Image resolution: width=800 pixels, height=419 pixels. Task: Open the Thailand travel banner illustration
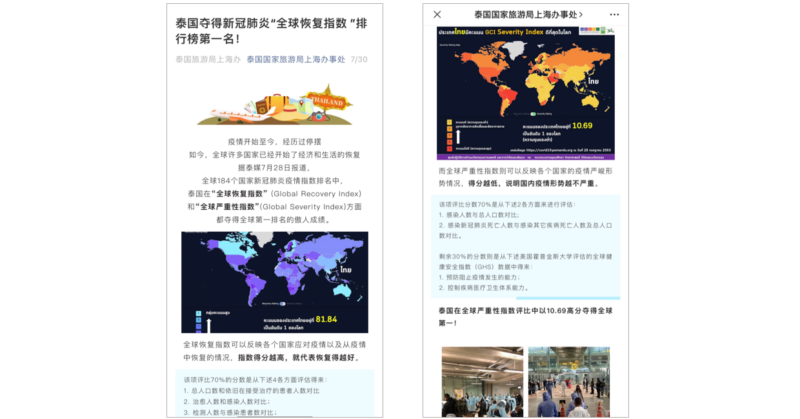(x=275, y=105)
